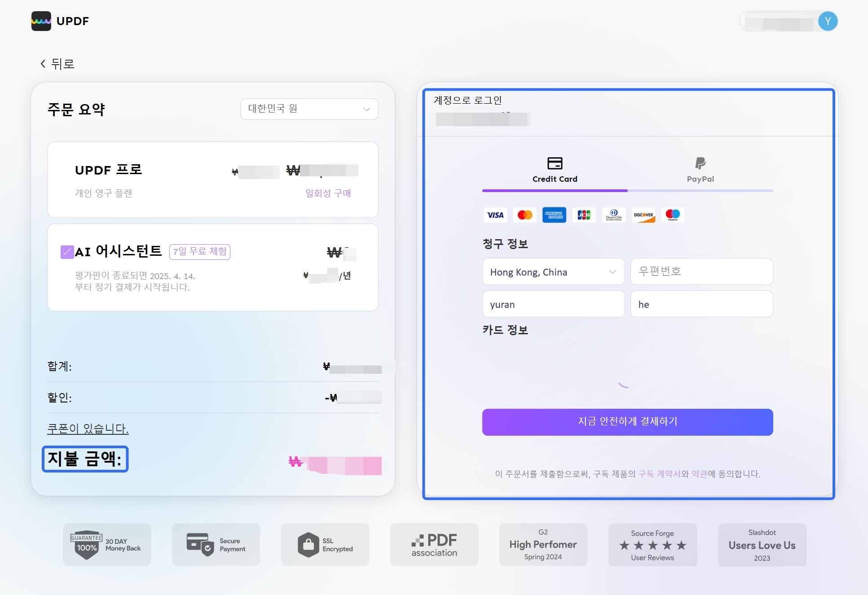Click the Mastercard logo

point(525,215)
